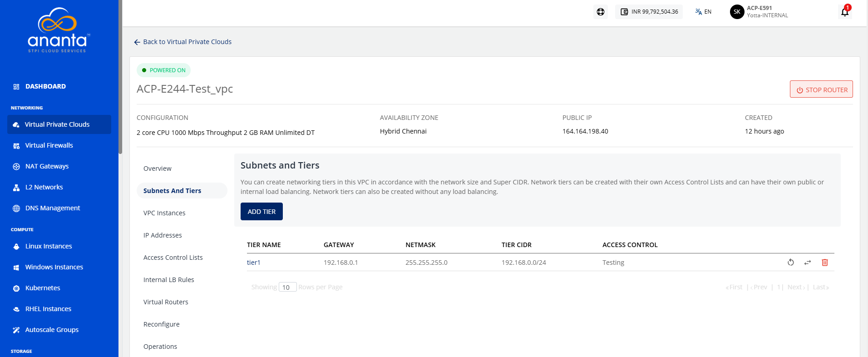Open the EN language selector
The image size is (868, 357).
703,12
